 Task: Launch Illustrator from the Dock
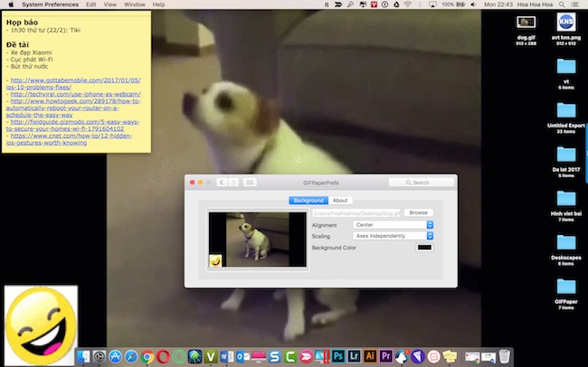pos(370,356)
